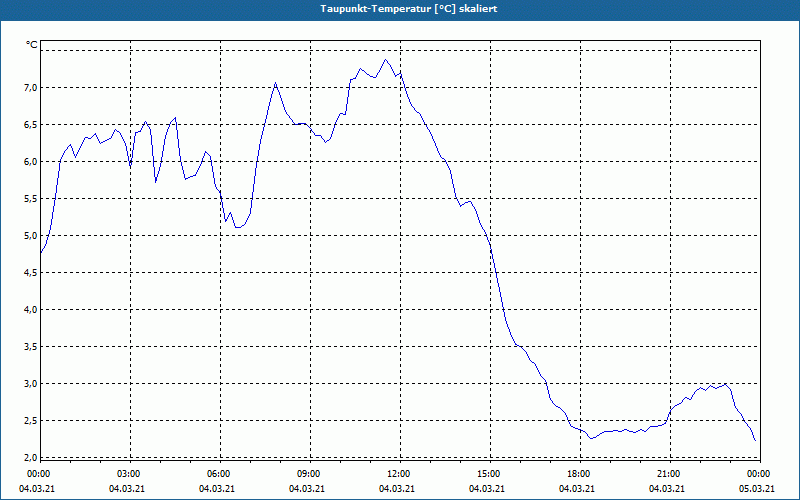The image size is (800, 500).
Task: Click the '04.03.21' date under 12:00
Action: coord(396,489)
